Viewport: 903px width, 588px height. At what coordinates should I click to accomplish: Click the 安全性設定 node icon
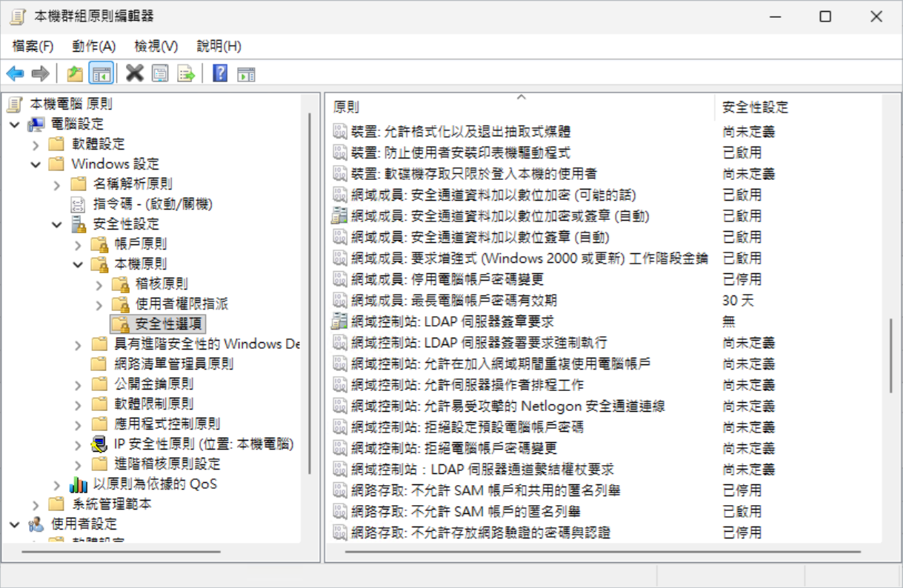tap(78, 224)
